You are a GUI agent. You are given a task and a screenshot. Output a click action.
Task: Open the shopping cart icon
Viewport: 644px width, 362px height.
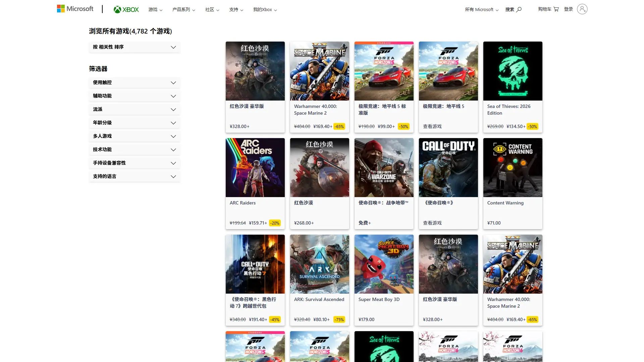pos(556,9)
